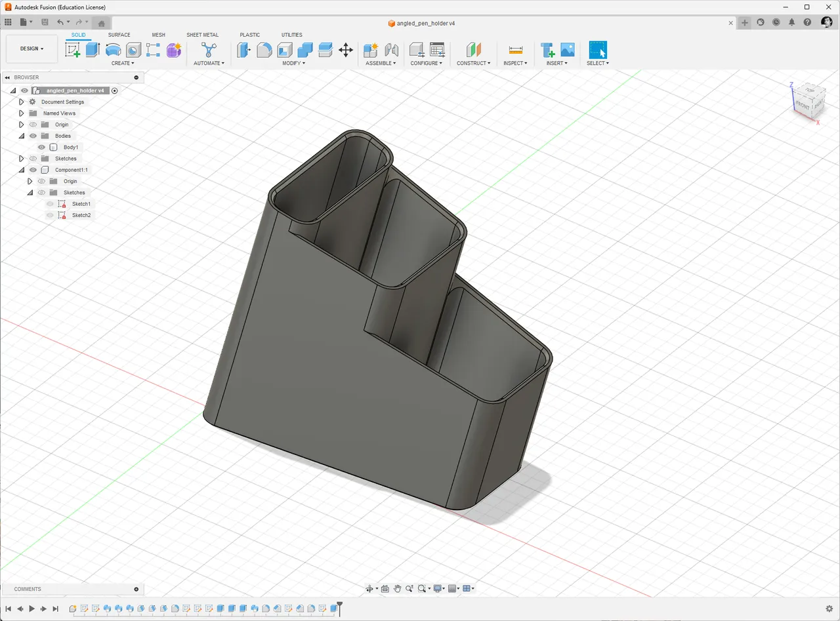Image resolution: width=840 pixels, height=621 pixels.
Task: Select the Fillet tool in Modify group
Action: tap(264, 49)
